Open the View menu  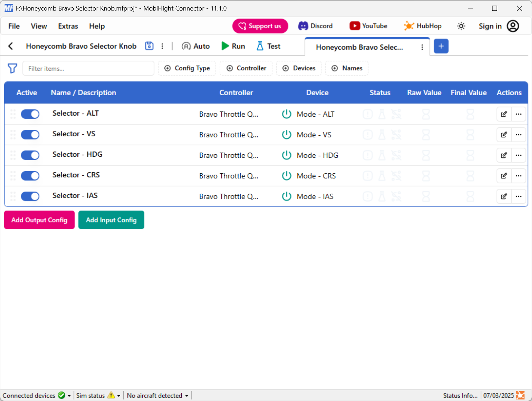tap(39, 26)
